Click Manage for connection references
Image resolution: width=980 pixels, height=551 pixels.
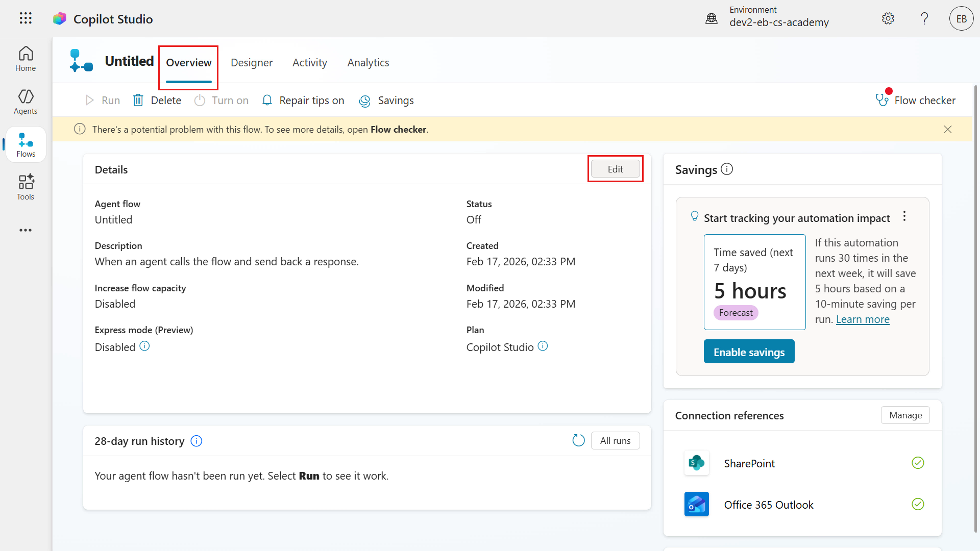pos(905,415)
